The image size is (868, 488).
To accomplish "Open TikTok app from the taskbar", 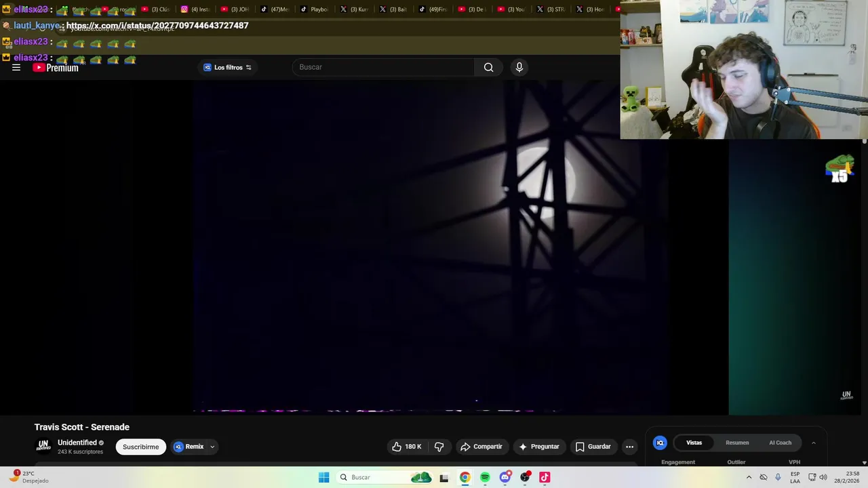I will click(x=545, y=477).
